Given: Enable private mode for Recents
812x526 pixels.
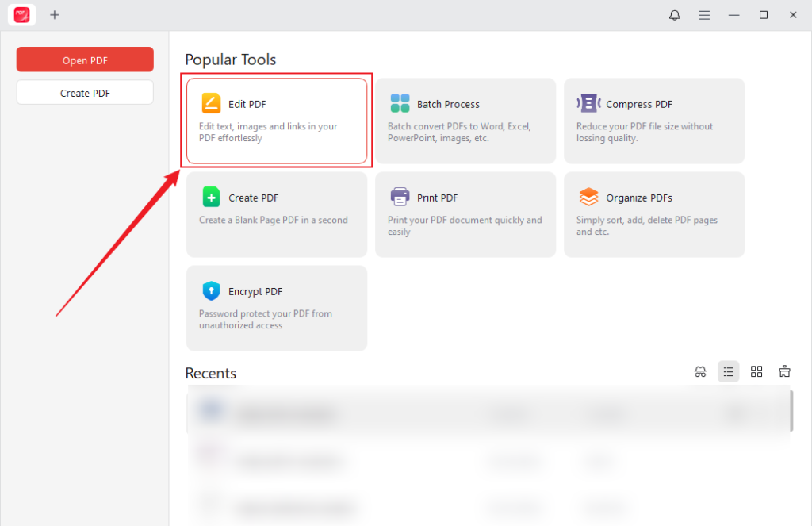Looking at the screenshot, I should pyautogui.click(x=700, y=371).
